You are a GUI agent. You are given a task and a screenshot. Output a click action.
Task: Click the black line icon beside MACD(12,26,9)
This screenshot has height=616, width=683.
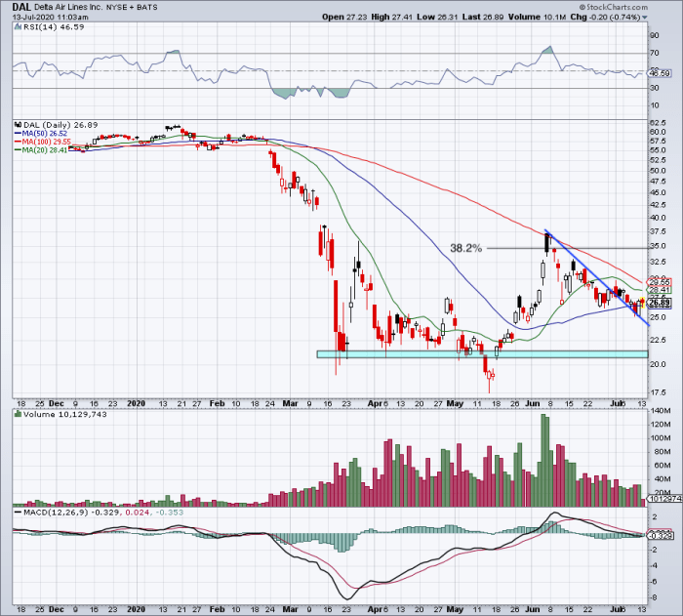[x=18, y=513]
